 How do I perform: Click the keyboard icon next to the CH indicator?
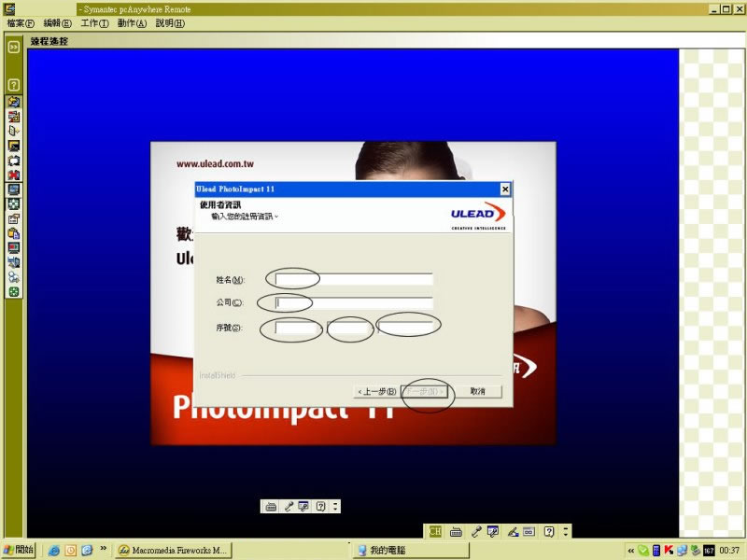pos(456,531)
